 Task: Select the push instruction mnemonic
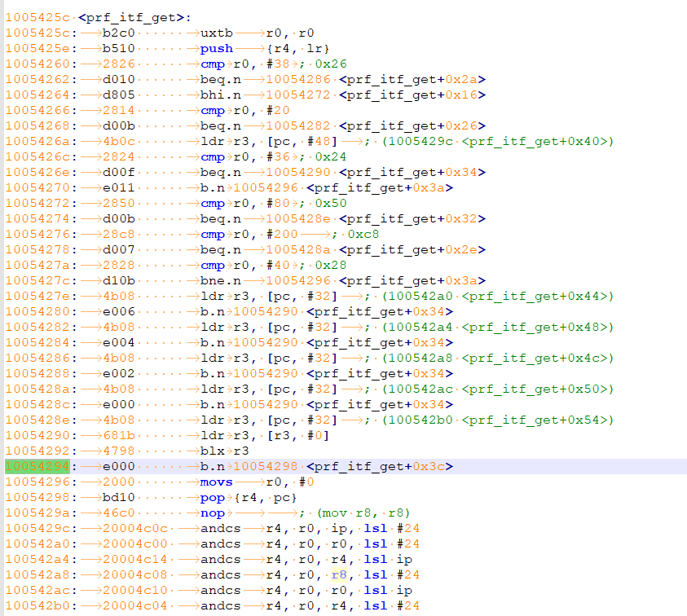pos(217,49)
